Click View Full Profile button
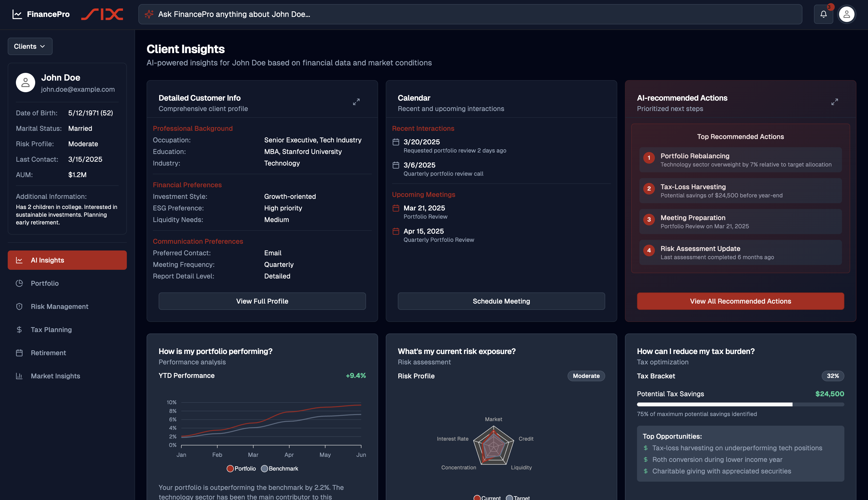Viewport: 868px width, 500px height. coord(262,301)
